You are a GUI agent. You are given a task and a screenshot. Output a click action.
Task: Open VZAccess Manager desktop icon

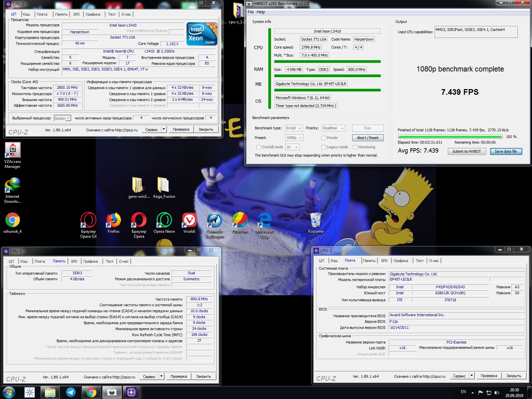[13, 155]
